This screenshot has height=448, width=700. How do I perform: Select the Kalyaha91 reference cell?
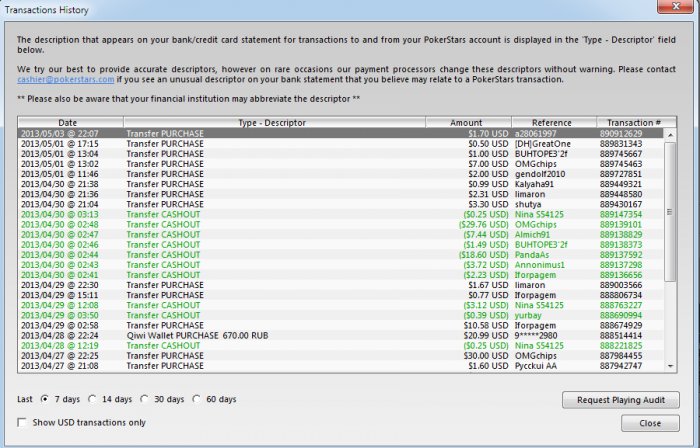point(534,184)
